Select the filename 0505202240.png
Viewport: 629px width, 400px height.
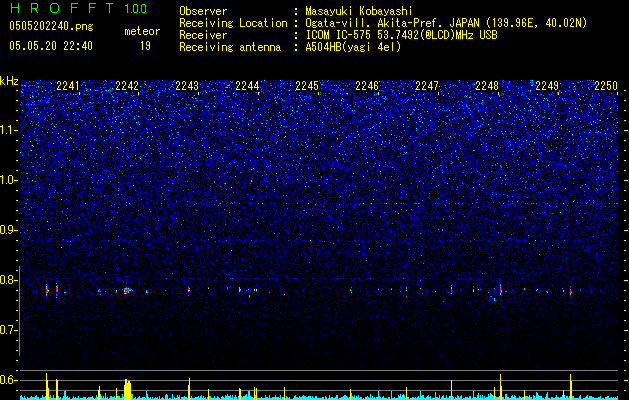tap(51, 27)
